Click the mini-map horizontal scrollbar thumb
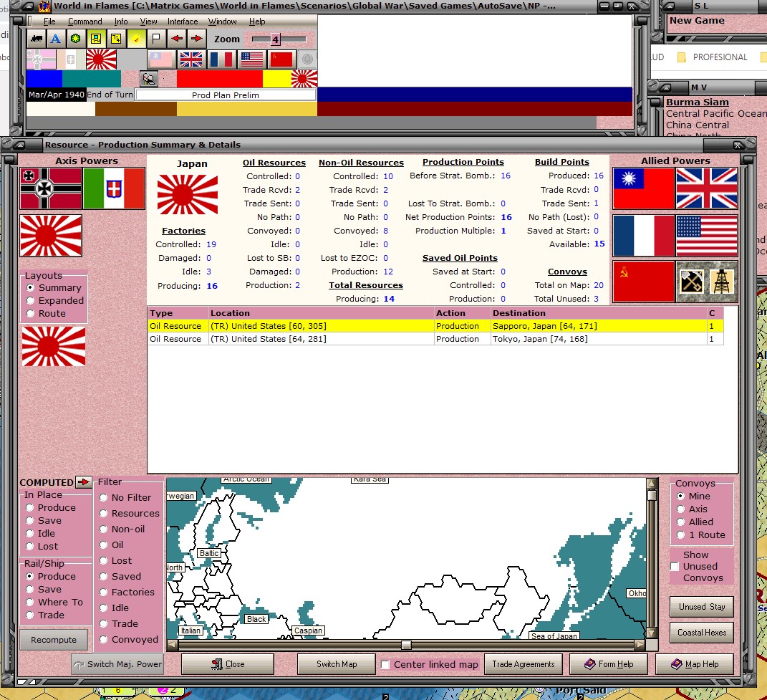 click(x=406, y=645)
